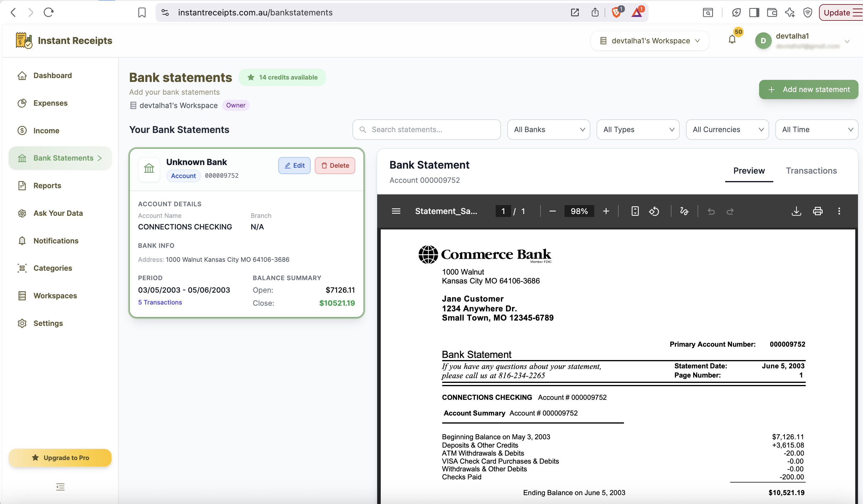The width and height of the screenshot is (863, 504).
Task: Open the All Banks filter
Action: [549, 129]
